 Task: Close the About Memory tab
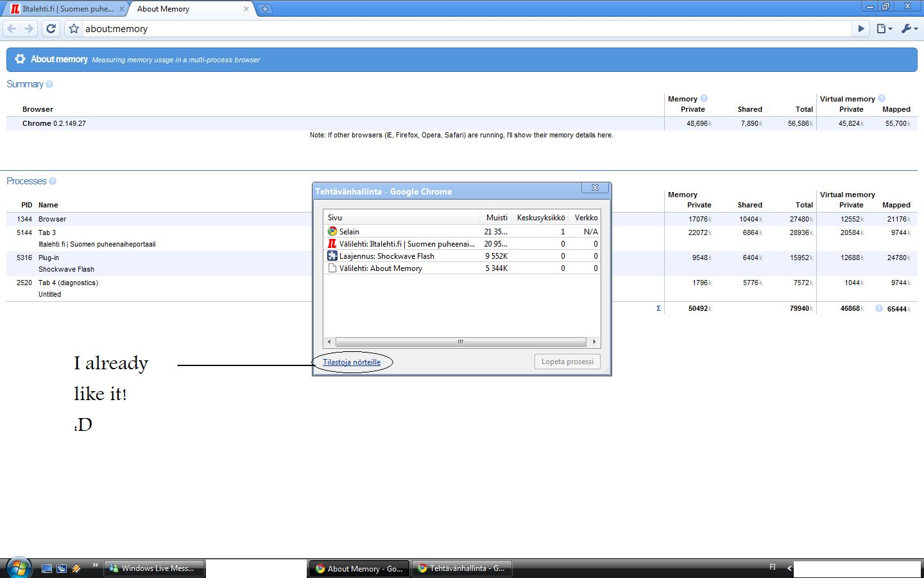(246, 9)
